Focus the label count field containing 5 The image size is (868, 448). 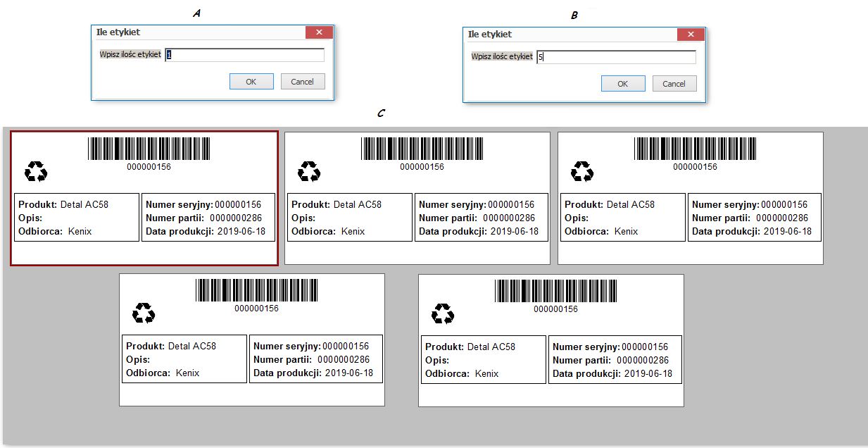tap(616, 57)
